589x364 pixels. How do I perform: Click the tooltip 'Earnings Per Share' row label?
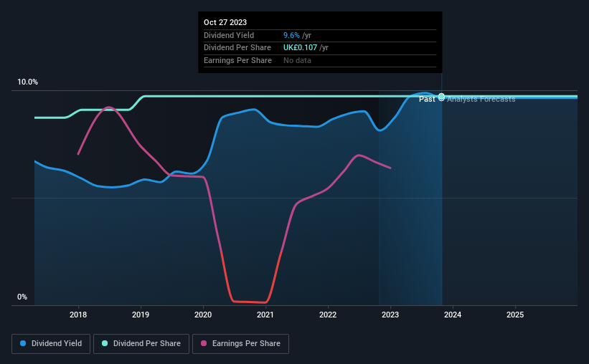[x=237, y=60]
